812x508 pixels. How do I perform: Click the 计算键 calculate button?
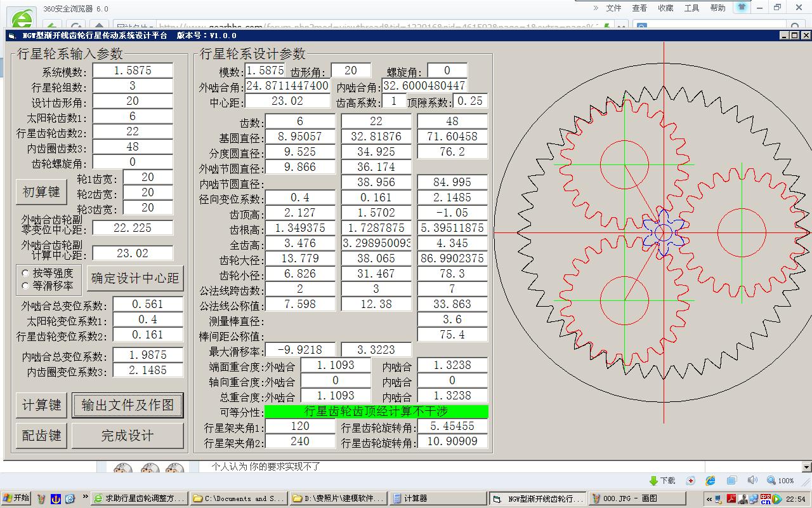[x=41, y=405]
